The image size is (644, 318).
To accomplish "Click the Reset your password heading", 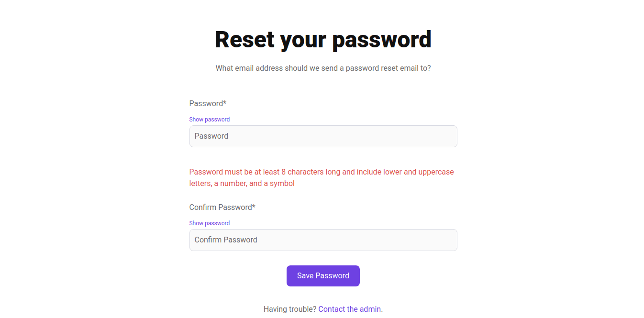I will coord(323,39).
